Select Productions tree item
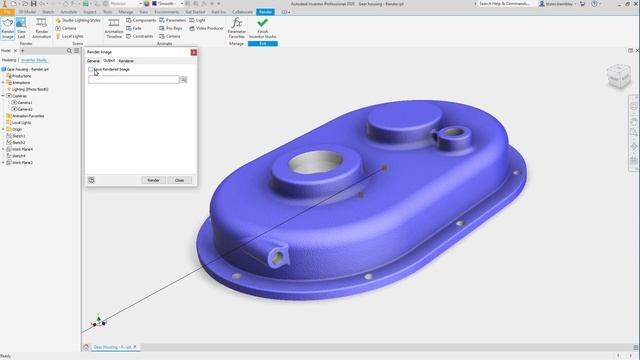The image size is (640, 360). [19, 76]
